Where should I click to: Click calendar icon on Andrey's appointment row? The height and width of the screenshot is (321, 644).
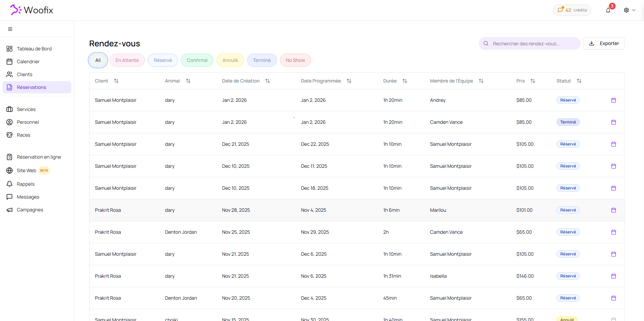tap(613, 100)
